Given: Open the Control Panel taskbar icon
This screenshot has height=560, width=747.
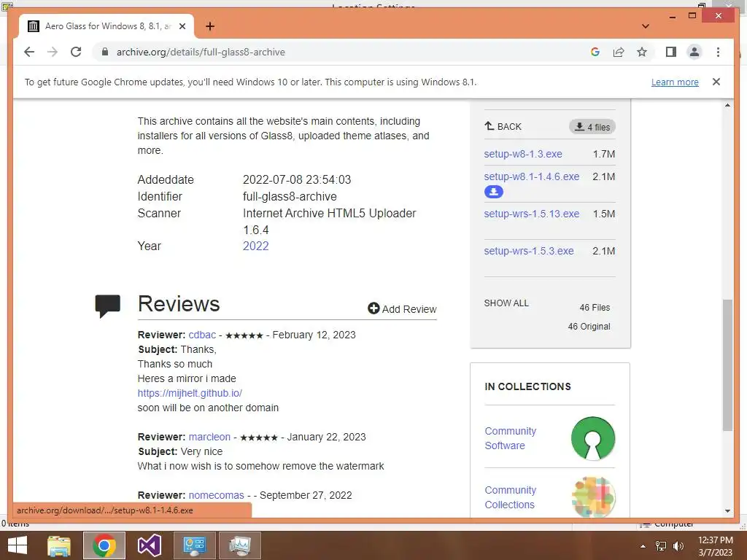Looking at the screenshot, I should pos(194,545).
